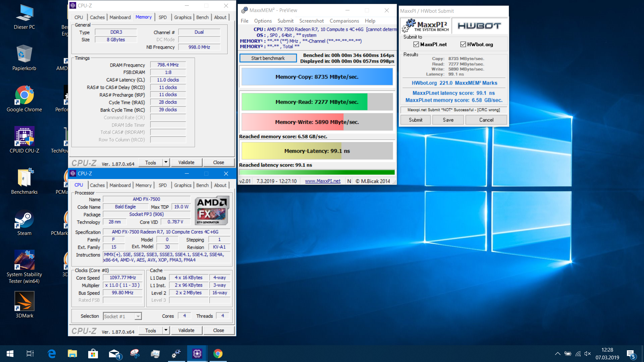Switch to MaxxMEM gears icon in taskbar

coord(176,354)
